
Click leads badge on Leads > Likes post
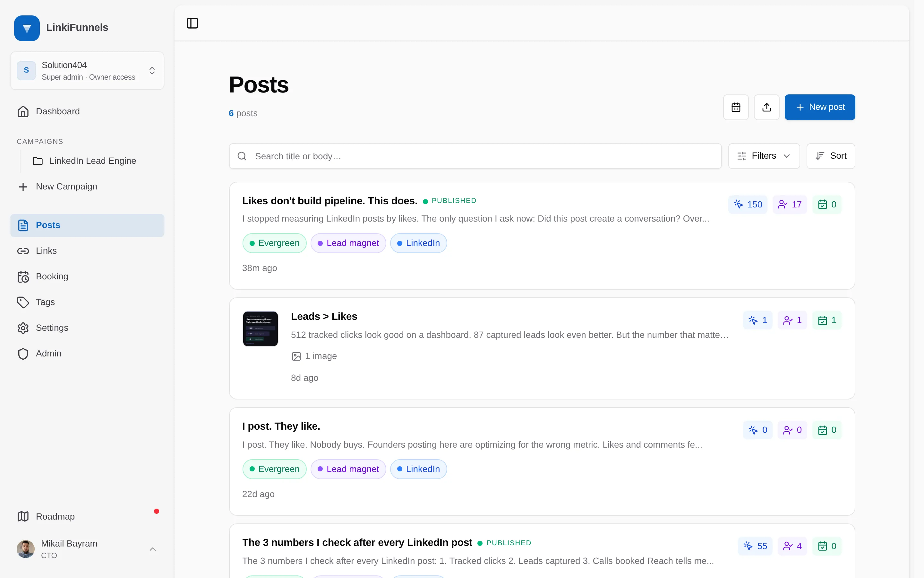pyautogui.click(x=792, y=320)
